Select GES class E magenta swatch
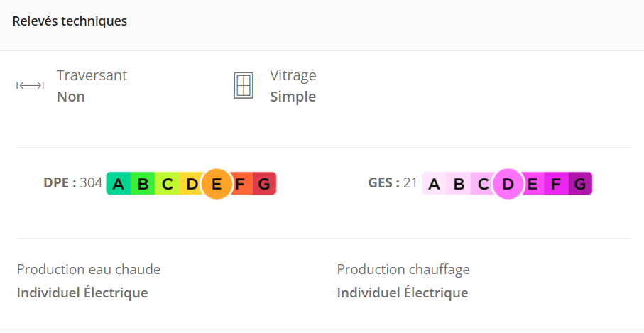644x333 pixels. tap(532, 185)
